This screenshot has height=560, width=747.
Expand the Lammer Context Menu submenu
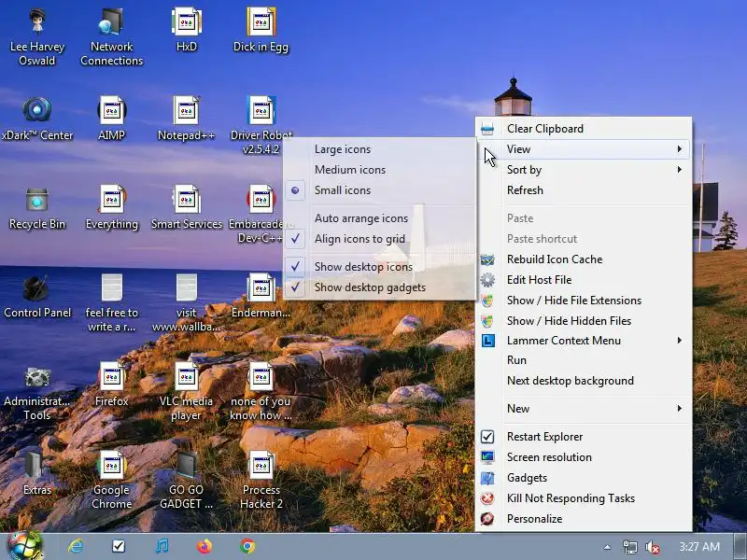(x=584, y=341)
